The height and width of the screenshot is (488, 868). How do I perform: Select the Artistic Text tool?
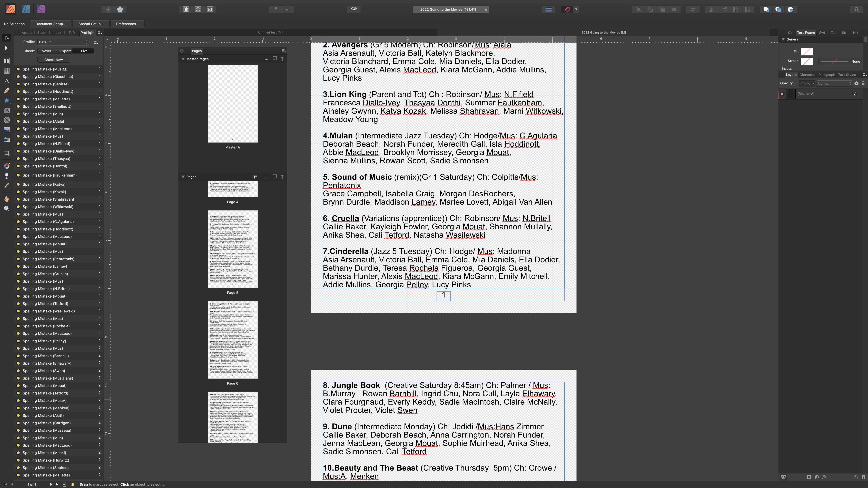[6, 81]
